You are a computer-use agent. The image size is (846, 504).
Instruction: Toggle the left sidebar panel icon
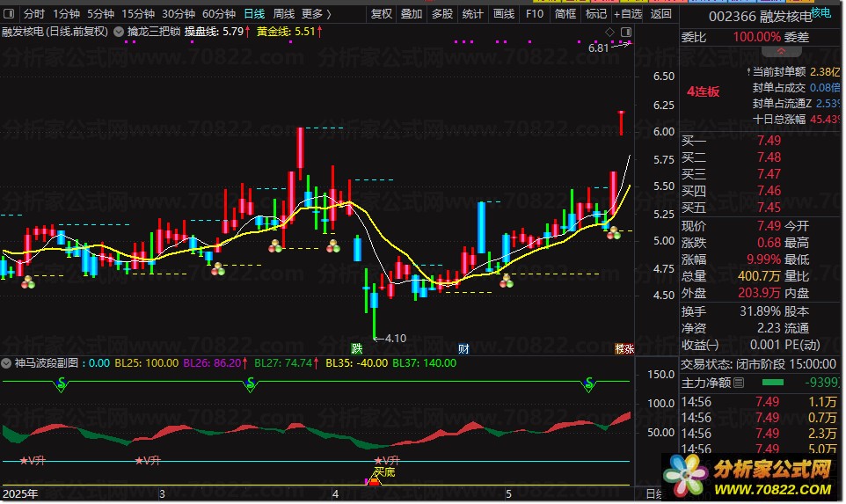click(x=9, y=13)
